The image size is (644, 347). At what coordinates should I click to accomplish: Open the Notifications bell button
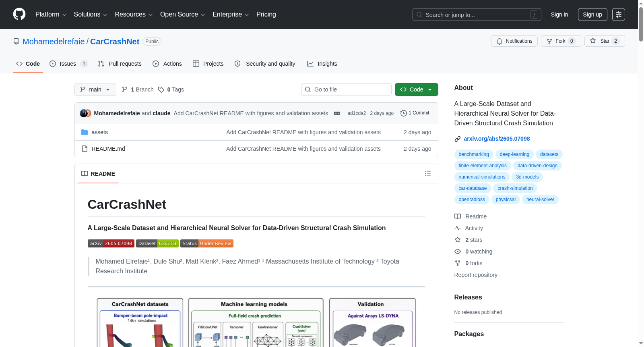click(x=514, y=41)
